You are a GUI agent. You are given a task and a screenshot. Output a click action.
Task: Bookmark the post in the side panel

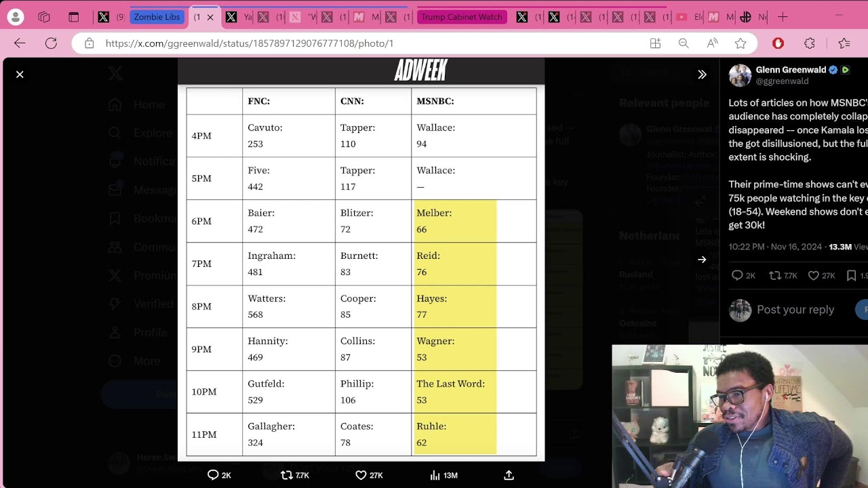point(851,275)
